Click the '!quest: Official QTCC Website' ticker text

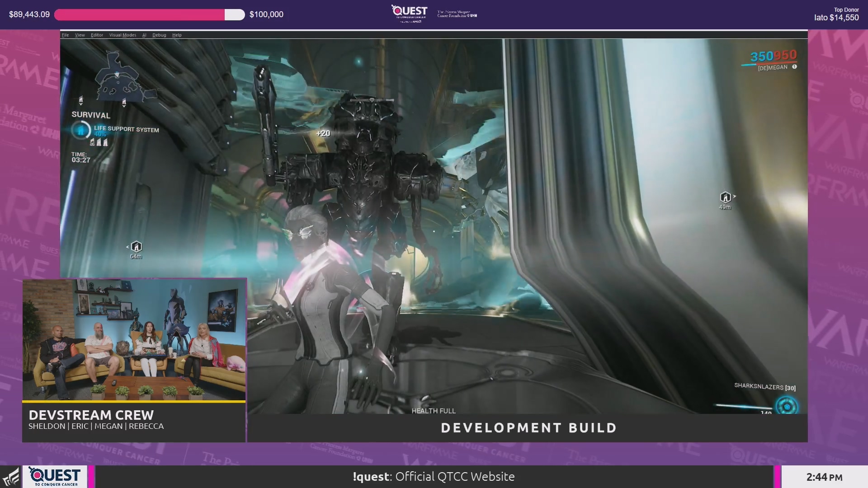[434, 477]
